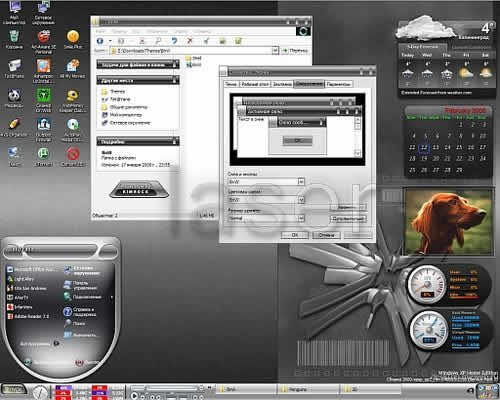Expand All Programs arrow in Start menu
The height and width of the screenshot is (400, 500).
point(56,343)
